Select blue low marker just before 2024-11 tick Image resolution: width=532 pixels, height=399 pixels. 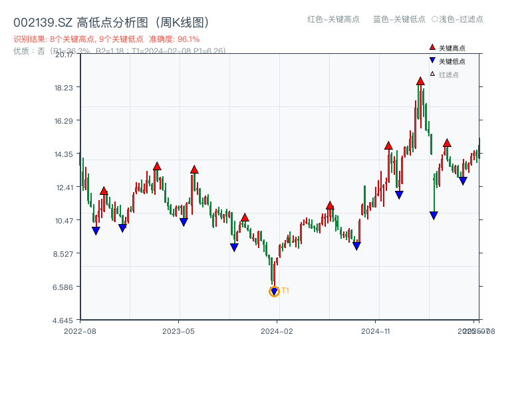point(356,246)
